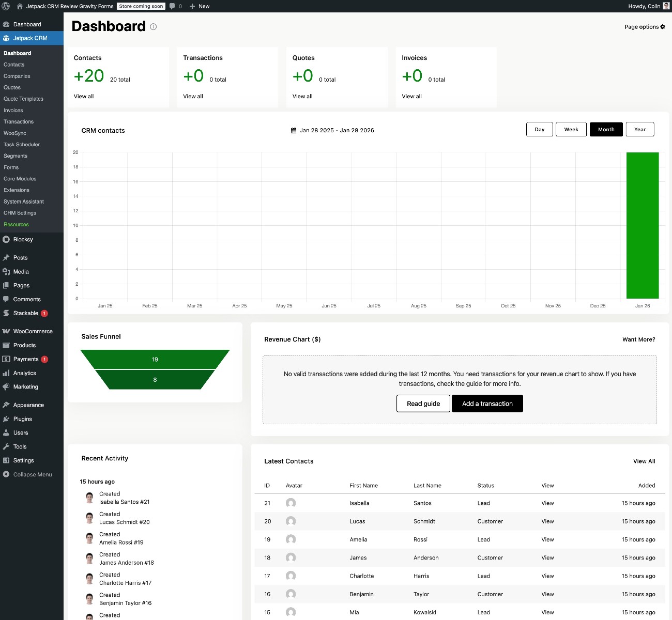Click the calendar icon next to the date range

click(x=293, y=130)
